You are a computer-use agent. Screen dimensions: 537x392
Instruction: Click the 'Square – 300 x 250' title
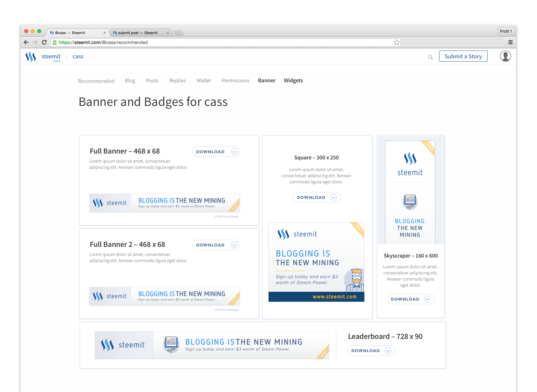(x=316, y=157)
